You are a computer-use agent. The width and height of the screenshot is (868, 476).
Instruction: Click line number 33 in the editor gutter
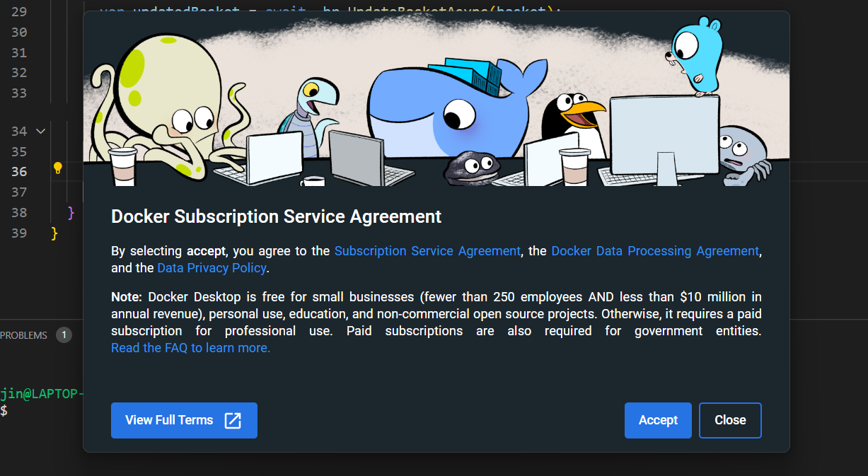[20, 93]
